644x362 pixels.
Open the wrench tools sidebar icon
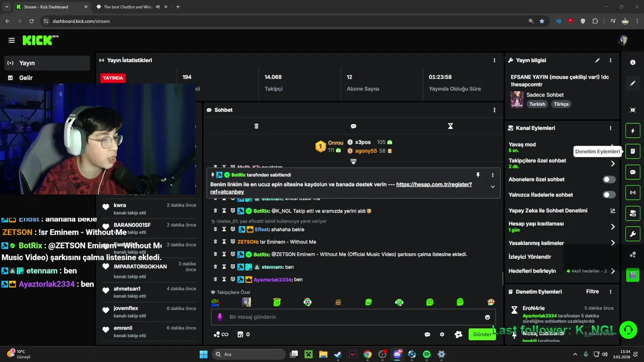pyautogui.click(x=632, y=234)
